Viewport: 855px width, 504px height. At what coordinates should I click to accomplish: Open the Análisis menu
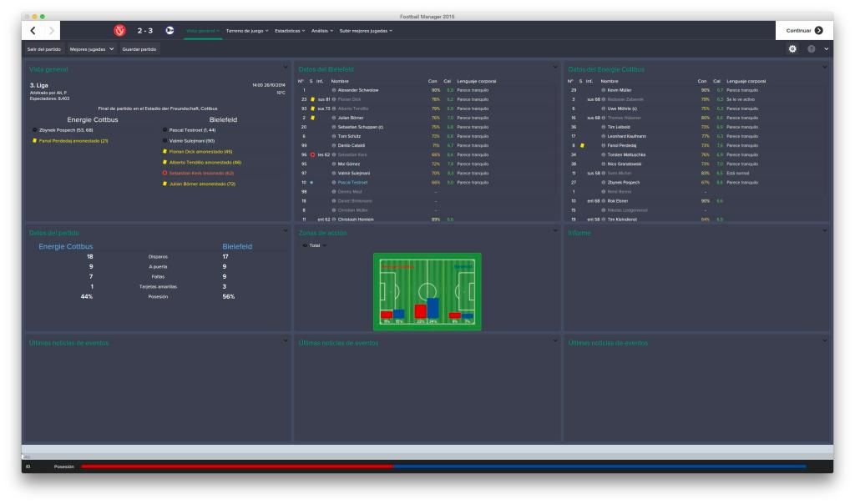(321, 31)
